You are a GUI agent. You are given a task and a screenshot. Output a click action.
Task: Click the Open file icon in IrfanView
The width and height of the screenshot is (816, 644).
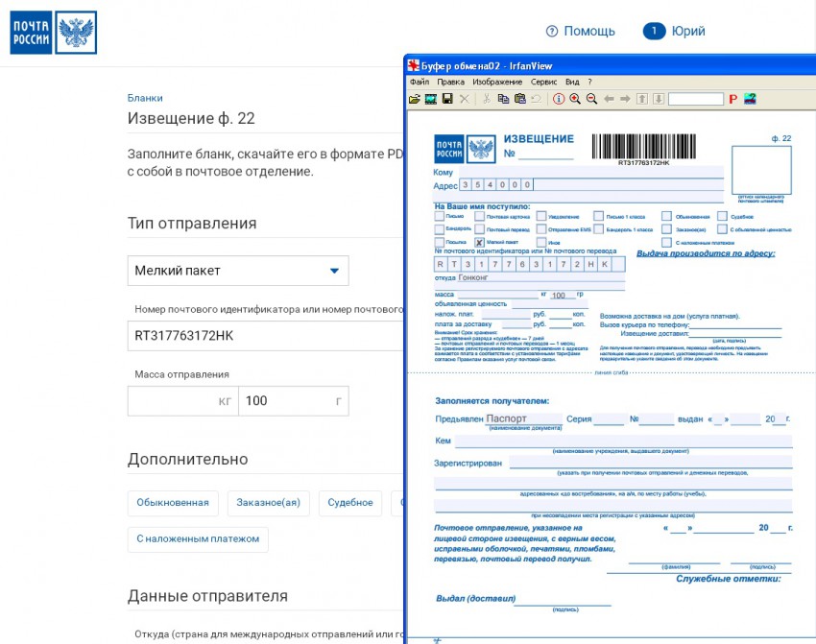click(x=415, y=99)
